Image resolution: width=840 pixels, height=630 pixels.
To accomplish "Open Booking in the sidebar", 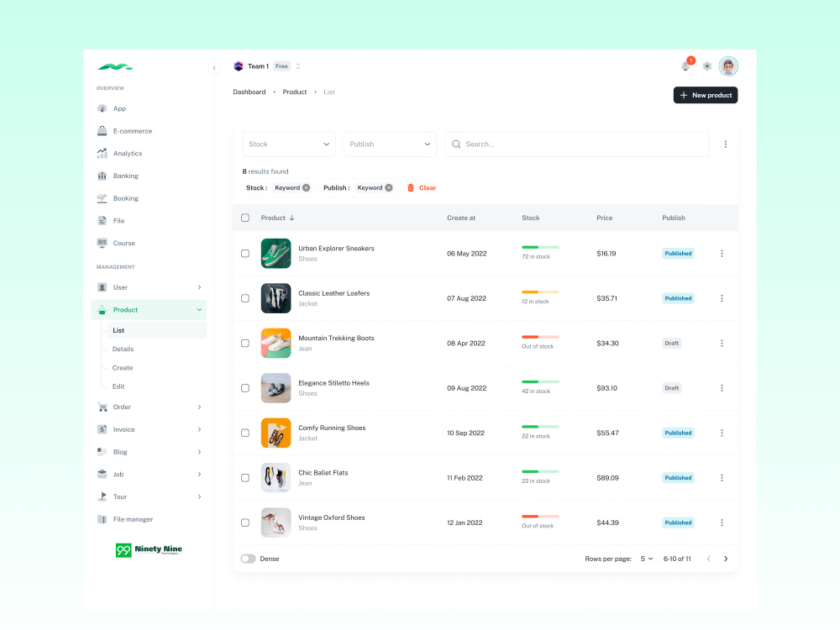I will click(x=149, y=198).
